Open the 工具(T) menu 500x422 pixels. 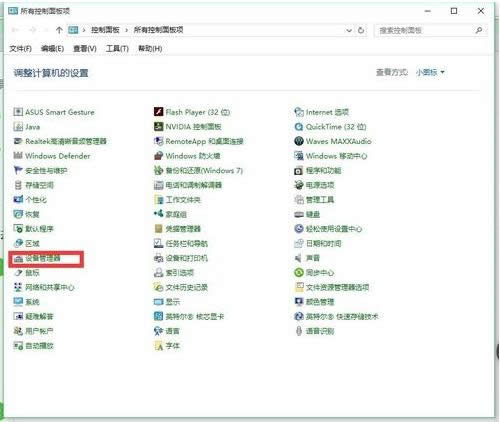click(117, 49)
